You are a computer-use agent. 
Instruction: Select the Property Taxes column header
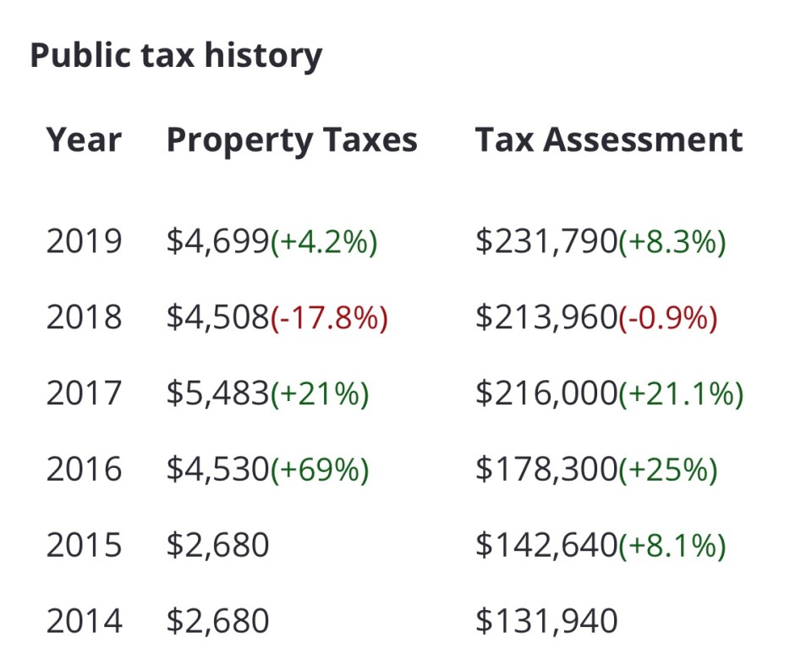click(292, 140)
